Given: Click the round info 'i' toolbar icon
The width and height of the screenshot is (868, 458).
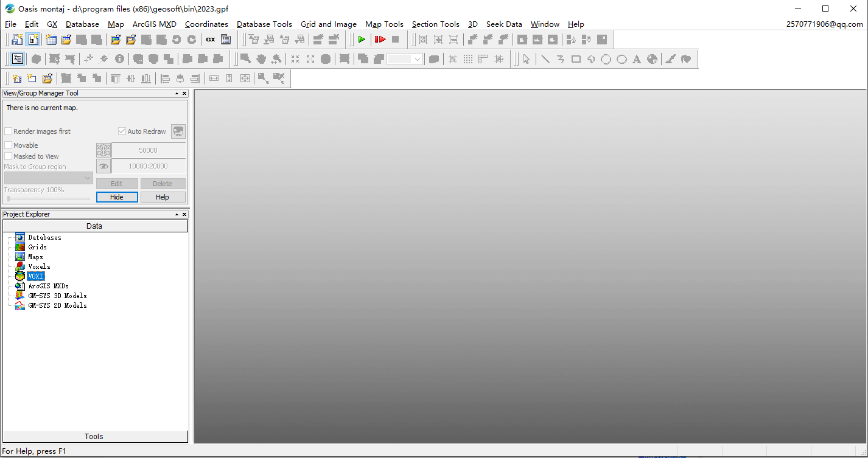Looking at the screenshot, I should click(119, 59).
